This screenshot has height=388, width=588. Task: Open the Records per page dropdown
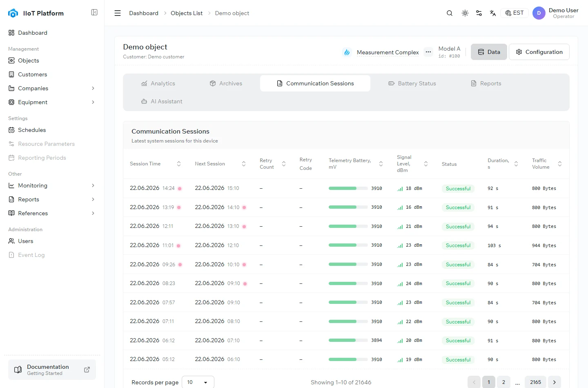[x=198, y=382]
